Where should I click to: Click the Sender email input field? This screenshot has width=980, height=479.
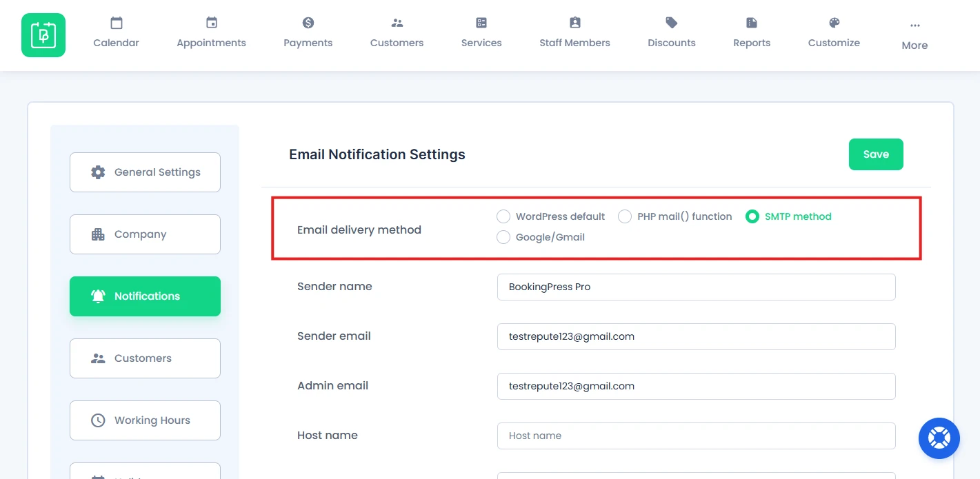(x=697, y=336)
